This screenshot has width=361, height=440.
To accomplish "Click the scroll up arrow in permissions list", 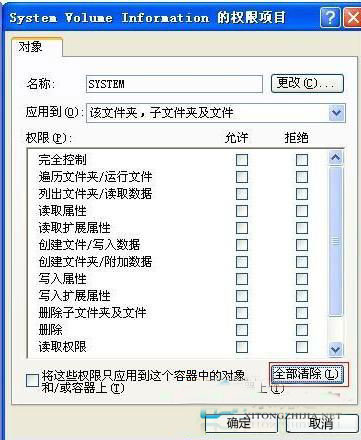I will (336, 158).
